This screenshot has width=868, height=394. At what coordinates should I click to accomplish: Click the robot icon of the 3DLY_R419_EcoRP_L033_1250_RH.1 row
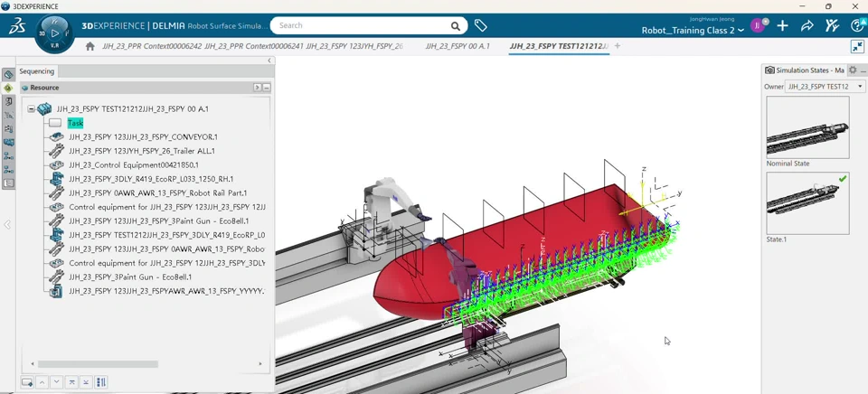tap(56, 179)
